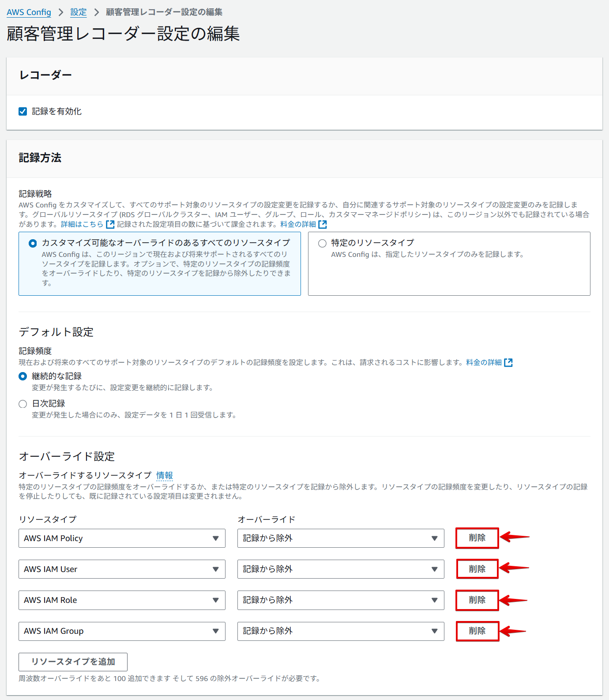Click the 顧客管理レコーダー設定の編集 breadcrumb text
The width and height of the screenshot is (609, 700).
pyautogui.click(x=164, y=12)
